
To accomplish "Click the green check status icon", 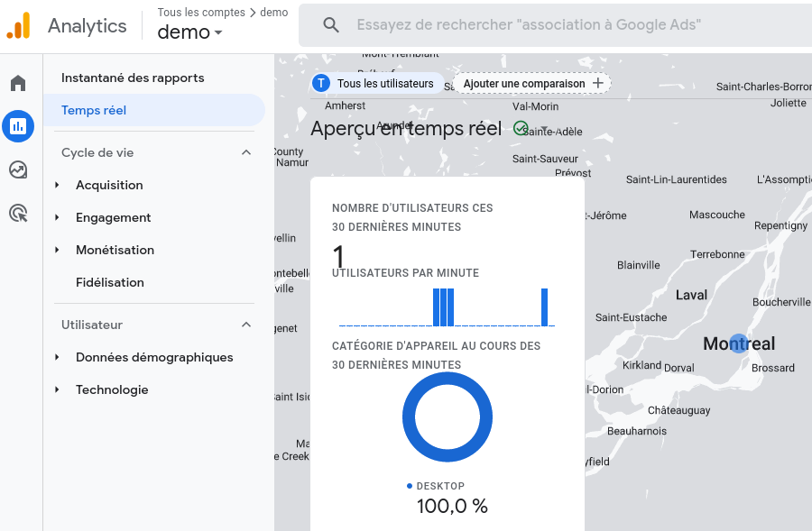I will coord(520,128).
